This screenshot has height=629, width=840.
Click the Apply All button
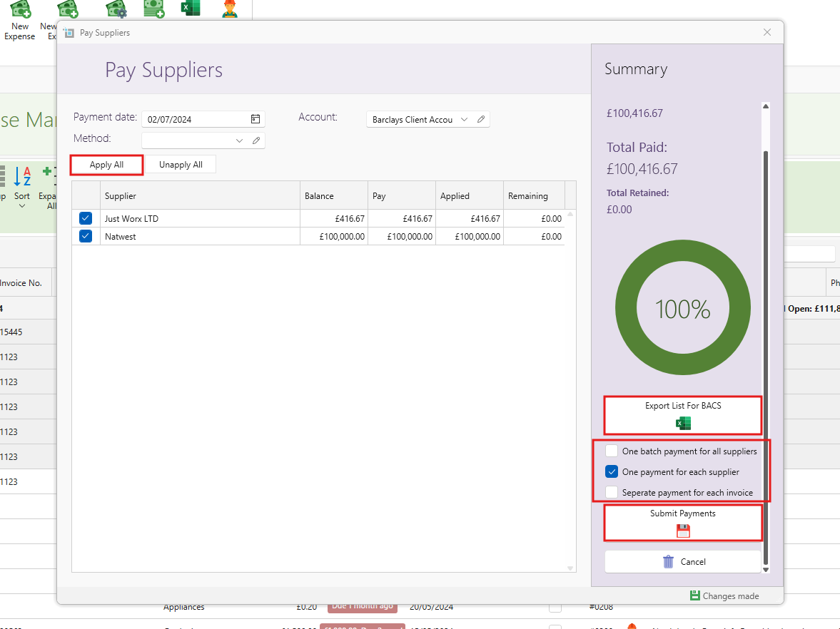pyautogui.click(x=106, y=165)
